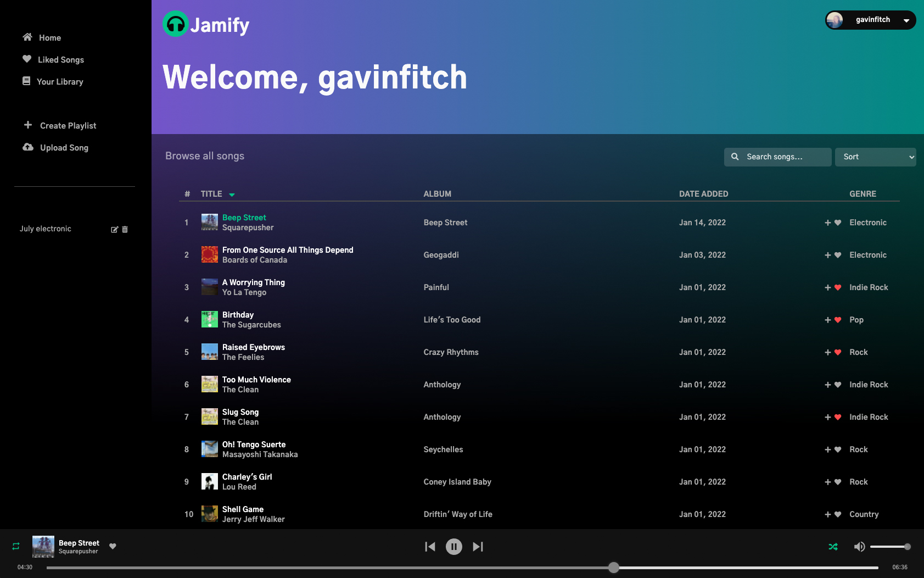Unlike Raised Eyebrows by The Feelies
Screen dimensions: 924x578
(838, 352)
